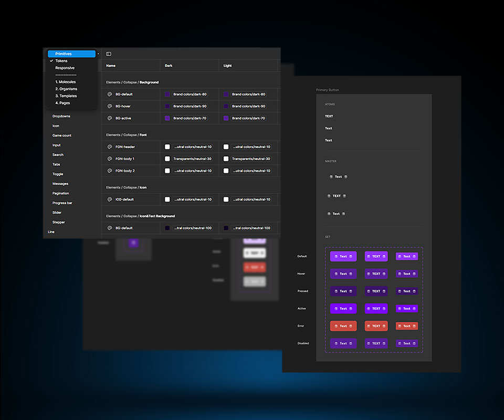Screen dimensions: 504x420
Task: Click the Light column white swatch for FON-header
Action: [226, 147]
